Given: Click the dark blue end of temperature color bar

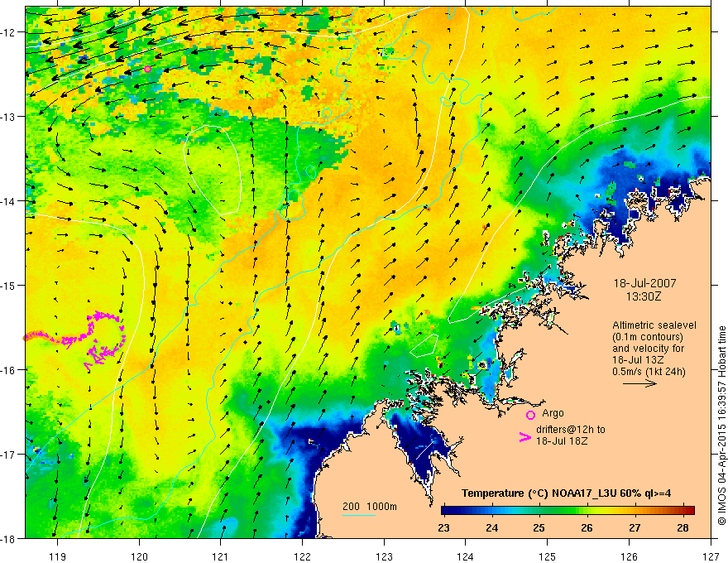Looking at the screenshot, I should (447, 510).
